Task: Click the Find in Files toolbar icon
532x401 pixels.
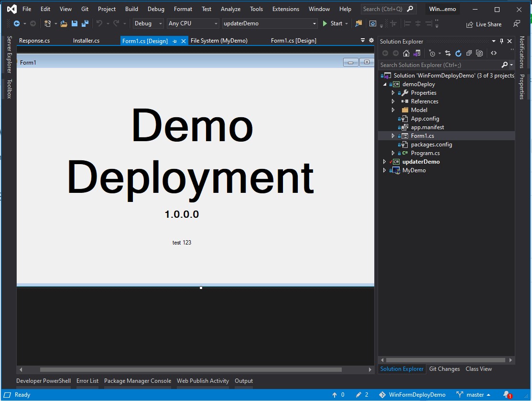Action: pyautogui.click(x=358, y=23)
